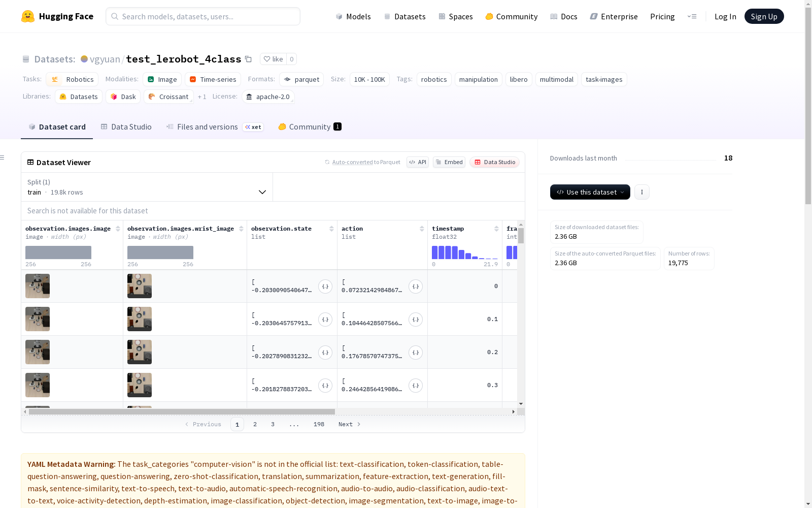
Task: Expand action JSON in timestamp 0.2 row
Action: point(416,353)
